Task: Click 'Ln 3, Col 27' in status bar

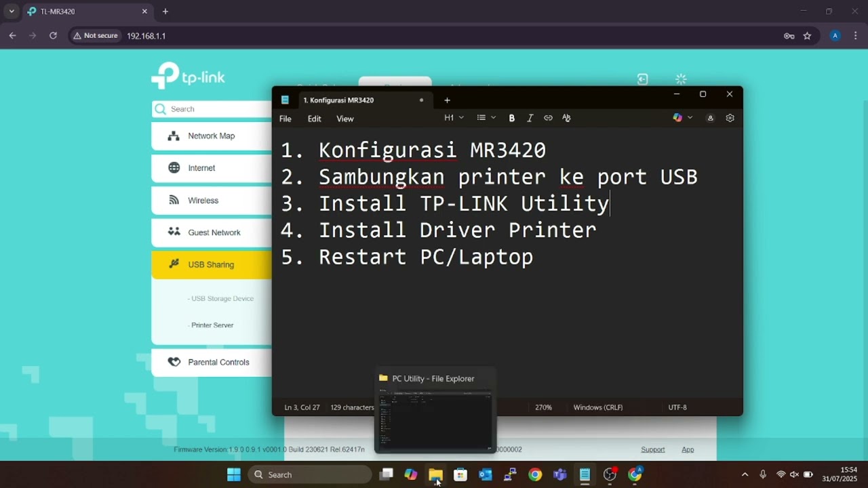Action: coord(302,407)
